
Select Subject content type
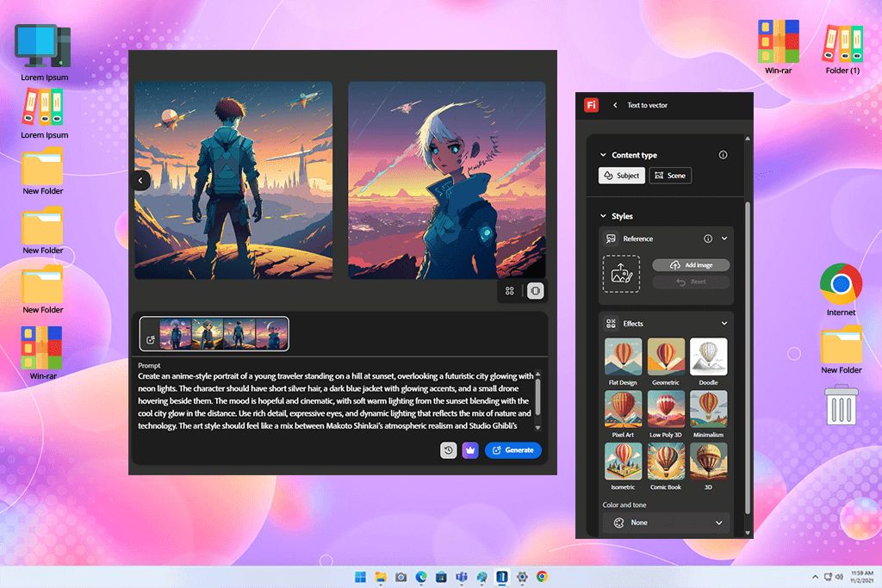(622, 176)
